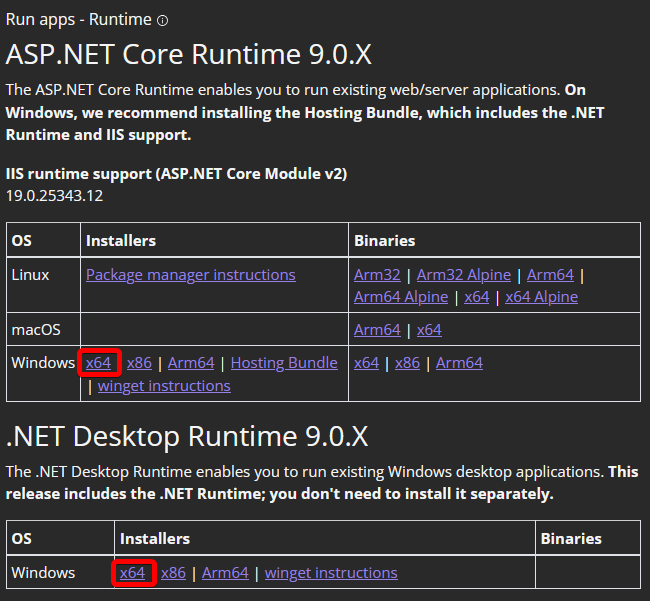Select version text 19.0.25343.12
The width and height of the screenshot is (650, 601).
pos(54,196)
